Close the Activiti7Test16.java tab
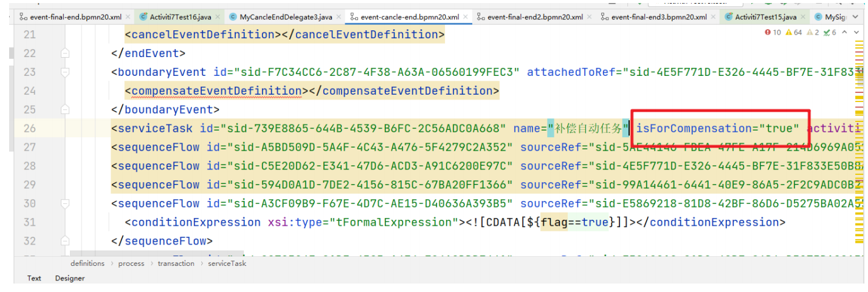 coord(217,18)
